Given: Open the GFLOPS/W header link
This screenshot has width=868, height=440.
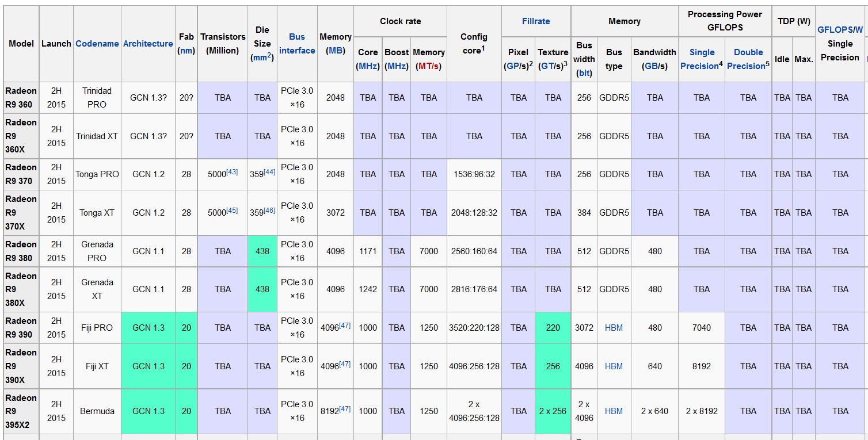Looking at the screenshot, I should click(x=840, y=30).
